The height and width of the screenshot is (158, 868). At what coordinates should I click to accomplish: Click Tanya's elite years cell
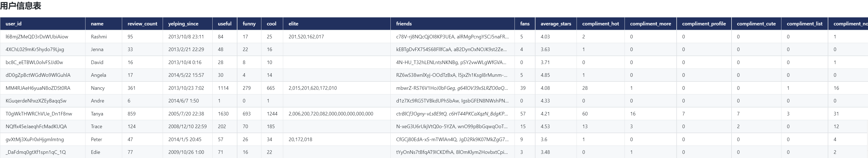point(331,114)
